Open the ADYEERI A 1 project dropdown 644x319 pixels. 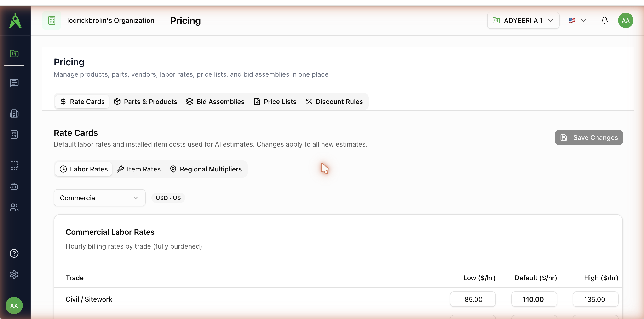[x=523, y=21]
